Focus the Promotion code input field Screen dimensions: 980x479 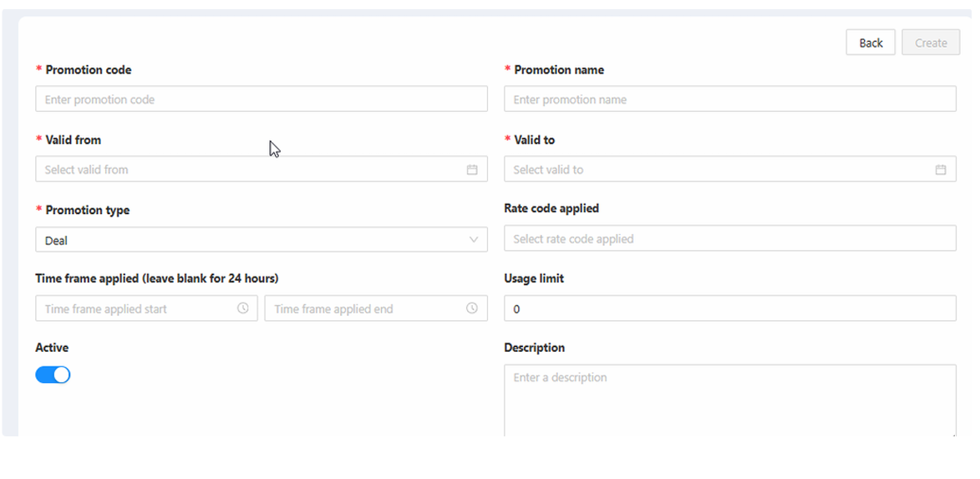pos(261,99)
